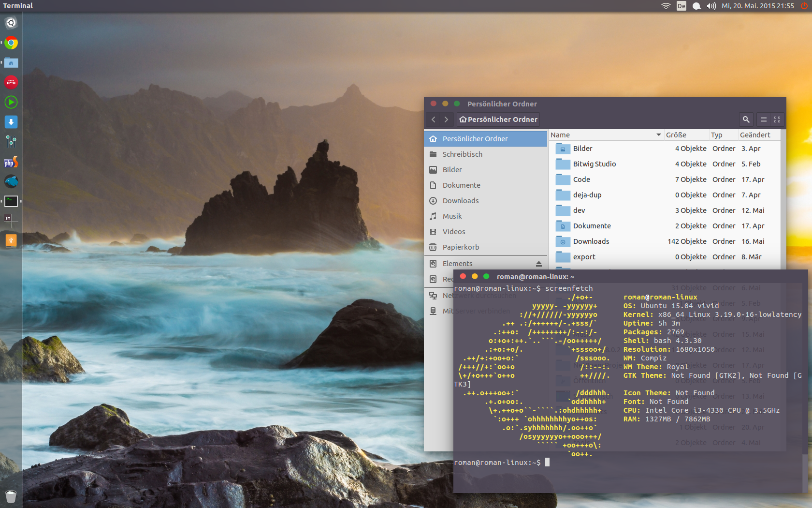Viewport: 812px width, 508px height.
Task: Open the power session menu icon
Action: pyautogui.click(x=804, y=6)
